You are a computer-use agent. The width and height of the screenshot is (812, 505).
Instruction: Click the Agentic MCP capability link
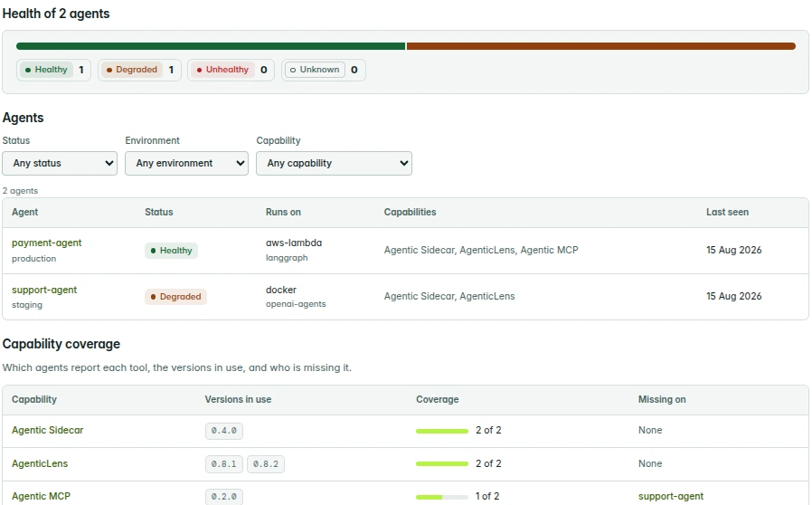(x=41, y=496)
